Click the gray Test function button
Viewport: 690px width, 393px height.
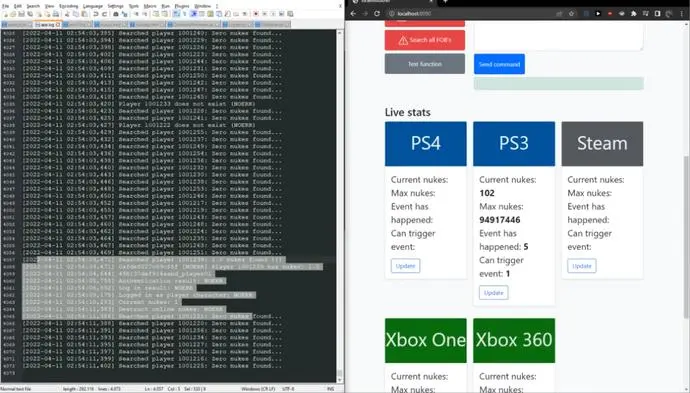[x=425, y=64]
